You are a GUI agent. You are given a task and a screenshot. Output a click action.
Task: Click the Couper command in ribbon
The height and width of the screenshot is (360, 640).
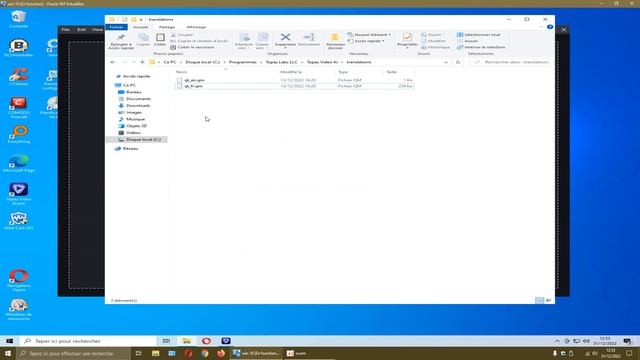point(182,35)
